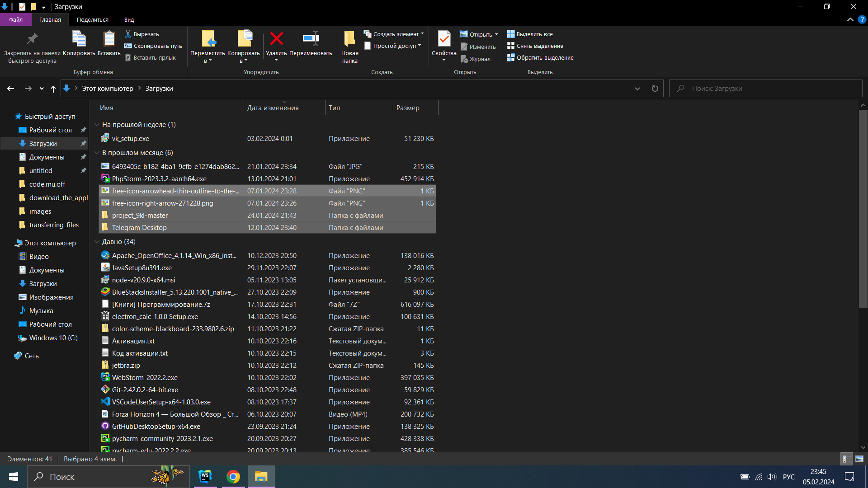Collapse the ribbon with the chevron

click(x=850, y=19)
